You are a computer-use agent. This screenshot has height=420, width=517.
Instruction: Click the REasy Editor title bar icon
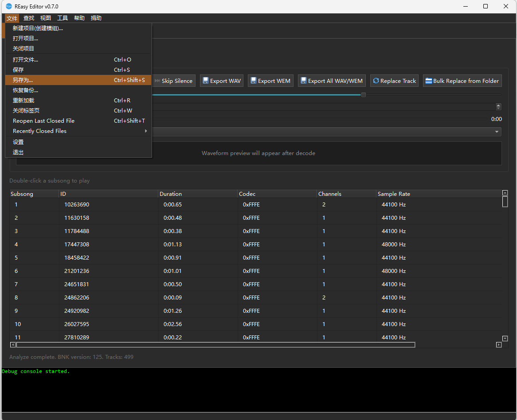coord(9,6)
